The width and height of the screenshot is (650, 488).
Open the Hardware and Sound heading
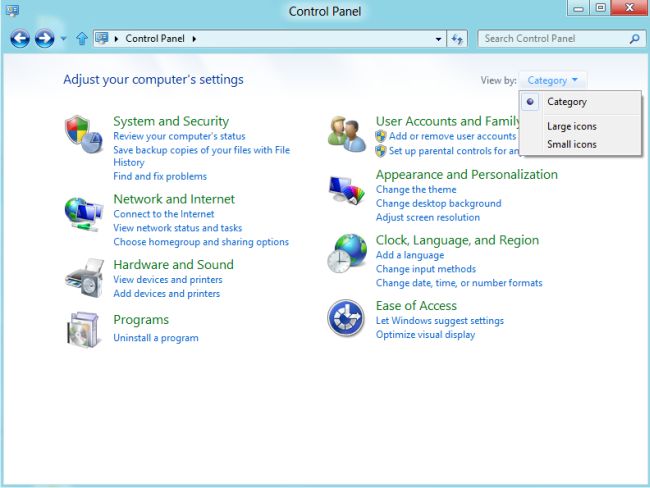click(x=173, y=265)
